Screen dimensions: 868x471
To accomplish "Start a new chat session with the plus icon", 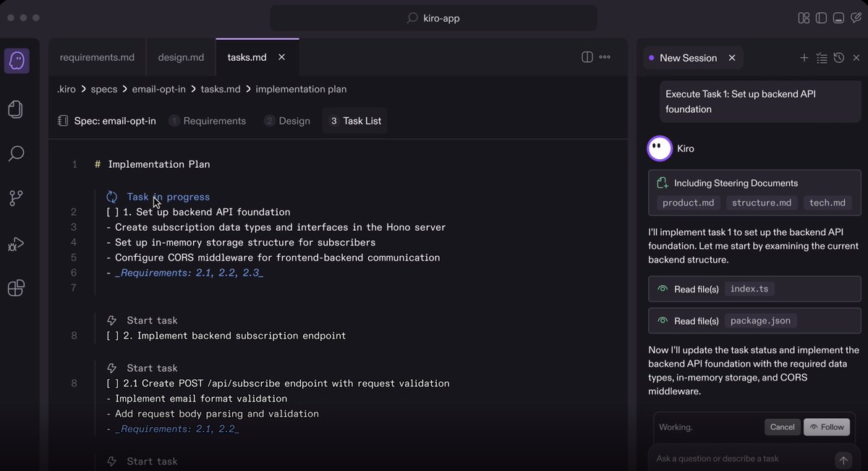I will (804, 57).
